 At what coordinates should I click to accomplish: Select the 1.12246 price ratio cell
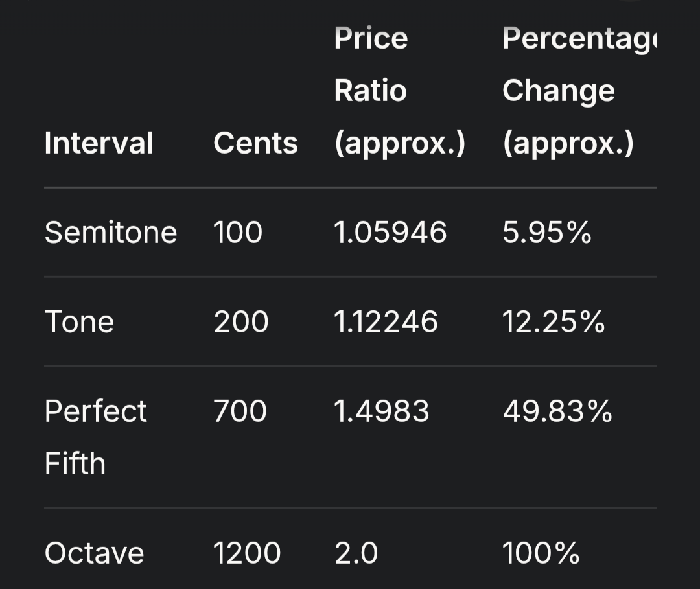[386, 322]
